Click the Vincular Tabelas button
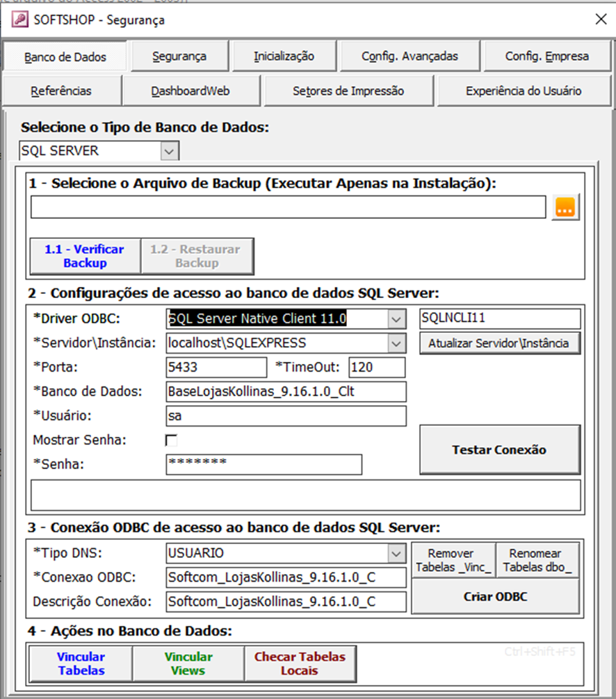This screenshot has height=699, width=616. 81,664
